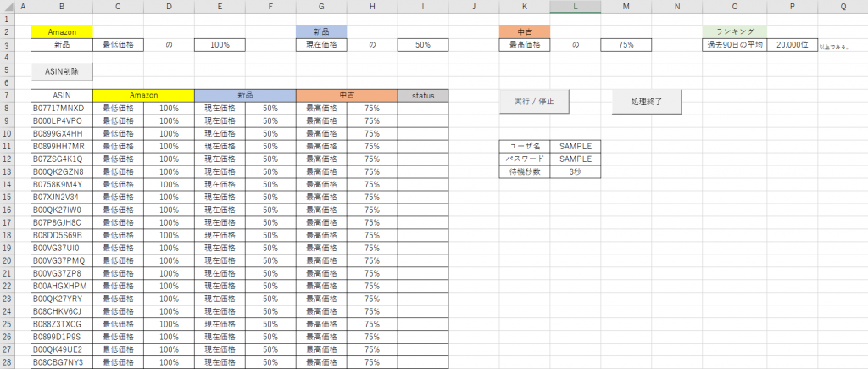Image resolution: width=868 pixels, height=369 pixels.
Task: Select the gray status column header
Action: coord(422,96)
